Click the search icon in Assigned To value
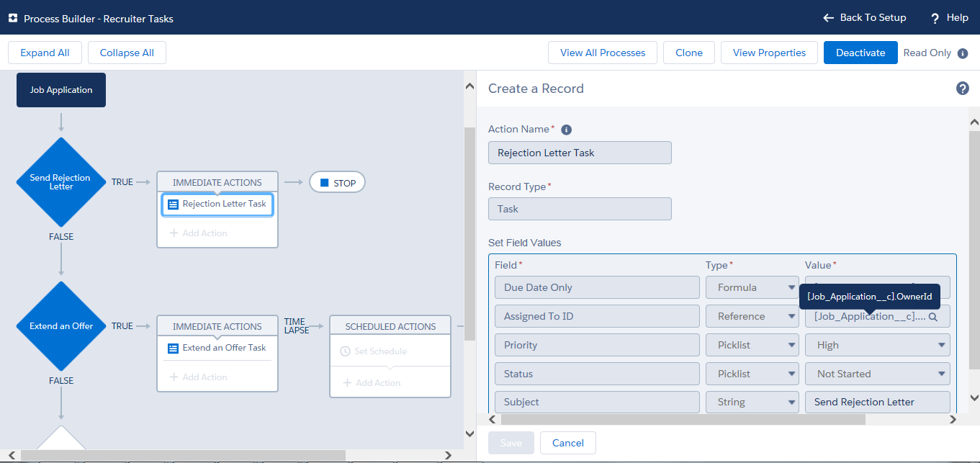980x463 pixels. (933, 316)
